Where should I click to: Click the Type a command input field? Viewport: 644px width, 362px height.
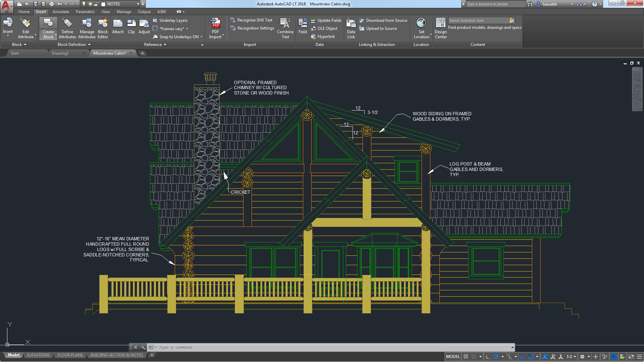[x=332, y=347]
